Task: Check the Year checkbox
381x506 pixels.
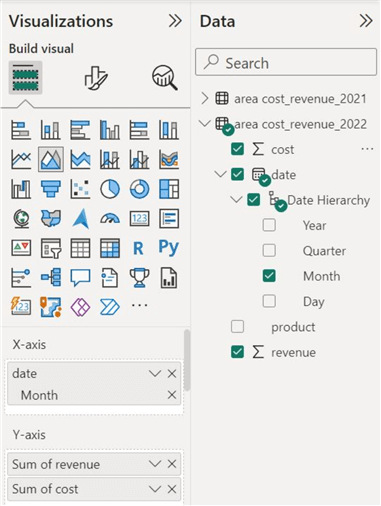Action: 269,225
